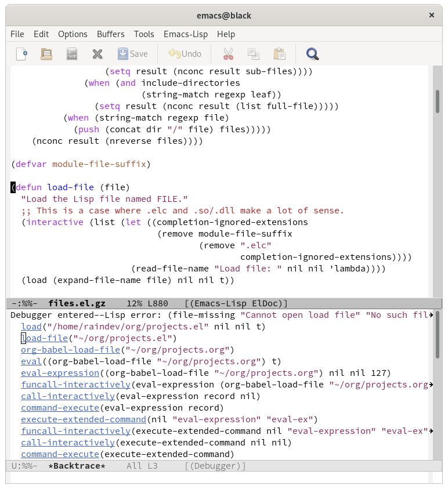Open the File menu
The width and height of the screenshot is (448, 489).
(17, 34)
